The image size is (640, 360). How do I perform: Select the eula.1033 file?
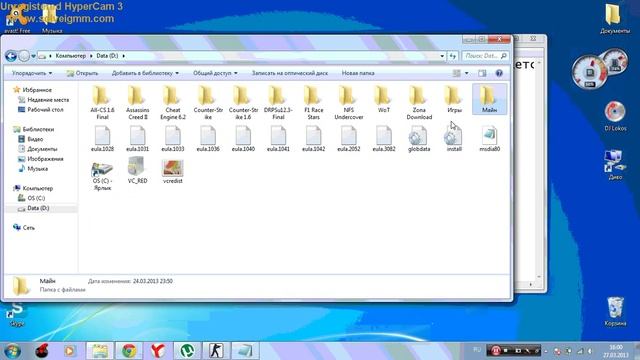[x=173, y=138]
